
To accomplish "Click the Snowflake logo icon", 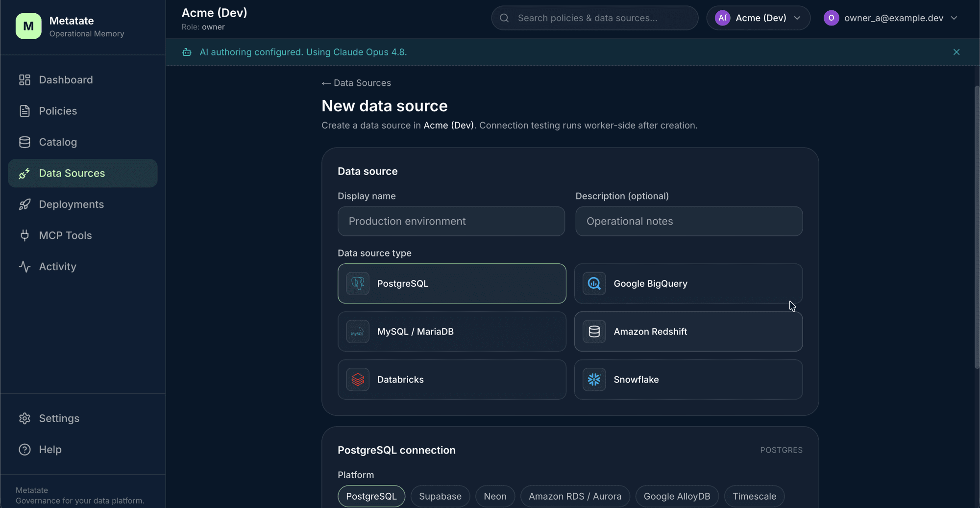I will [594, 380].
